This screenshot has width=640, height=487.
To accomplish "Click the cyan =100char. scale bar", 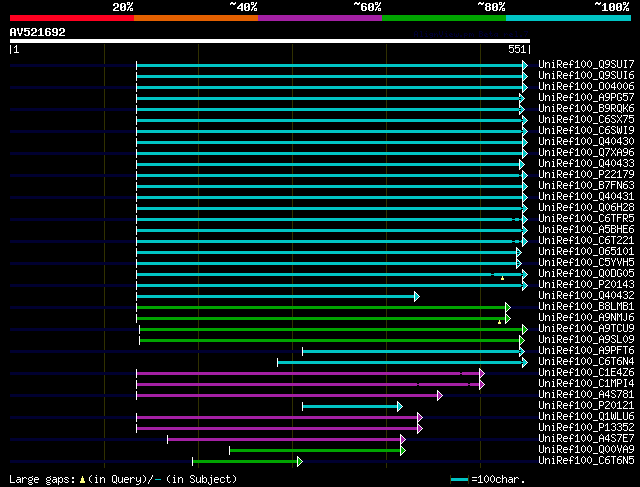I will (x=460, y=479).
